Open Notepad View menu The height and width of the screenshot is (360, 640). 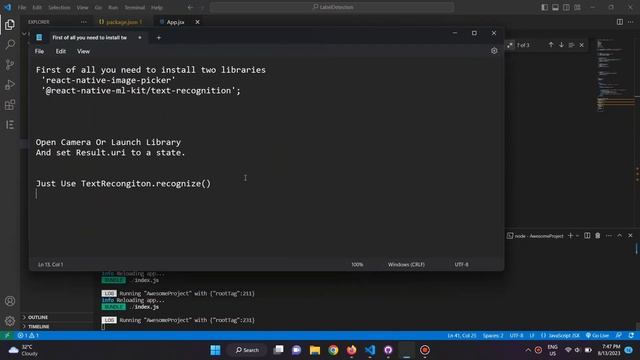83,51
